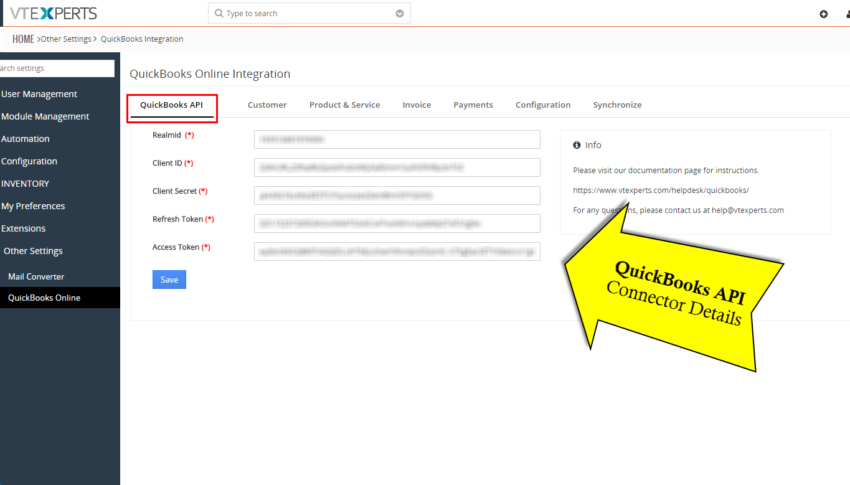Click the Access Token label
Screen dimensions: 850x485
(x=176, y=247)
